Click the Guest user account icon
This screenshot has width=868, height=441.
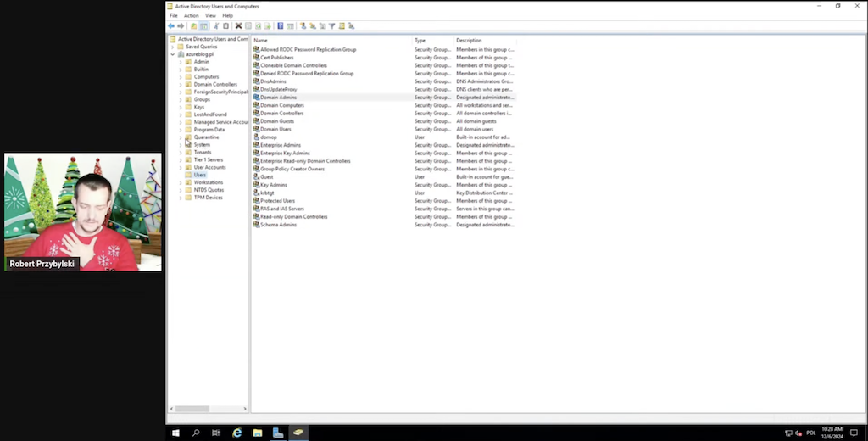(256, 177)
